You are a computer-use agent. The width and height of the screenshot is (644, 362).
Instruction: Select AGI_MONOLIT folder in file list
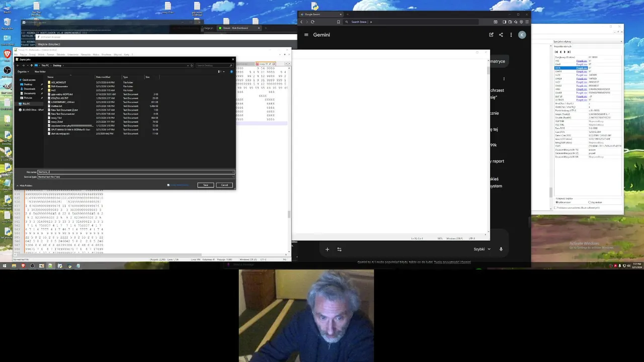[58, 82]
